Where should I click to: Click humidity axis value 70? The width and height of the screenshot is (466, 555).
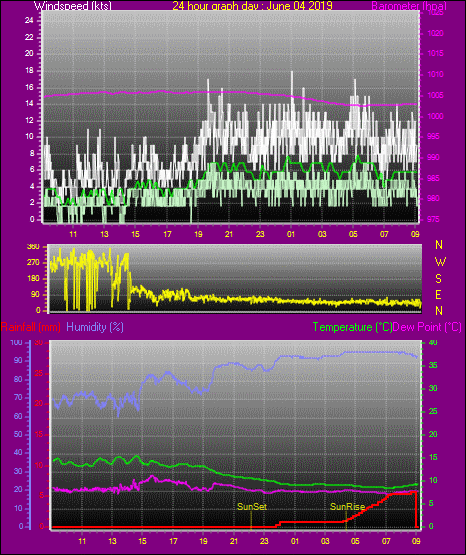tap(18, 397)
